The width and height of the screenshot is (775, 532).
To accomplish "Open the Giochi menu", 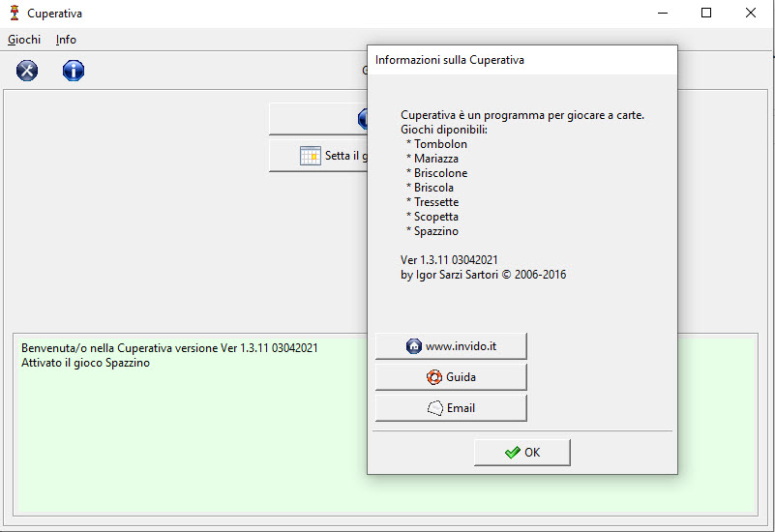I will 24,40.
